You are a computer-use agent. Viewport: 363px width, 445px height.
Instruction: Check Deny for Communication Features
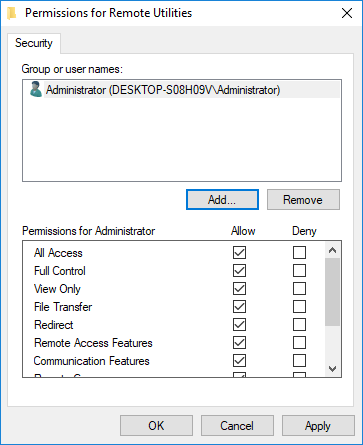pyautogui.click(x=299, y=361)
